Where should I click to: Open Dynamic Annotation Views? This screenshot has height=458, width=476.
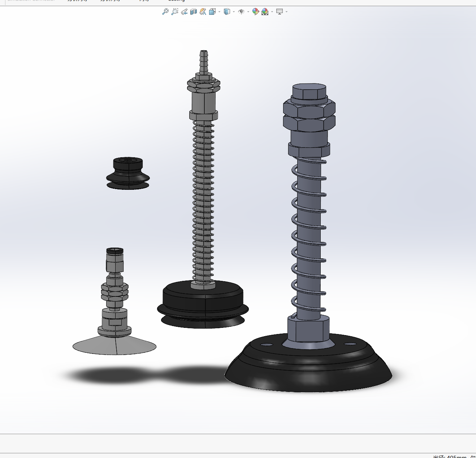[203, 12]
